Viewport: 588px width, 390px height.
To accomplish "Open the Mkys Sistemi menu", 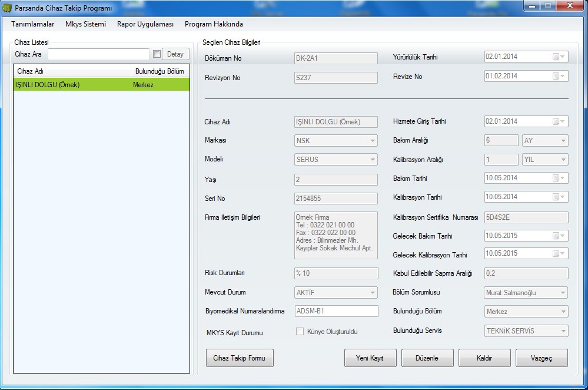I will click(x=85, y=24).
